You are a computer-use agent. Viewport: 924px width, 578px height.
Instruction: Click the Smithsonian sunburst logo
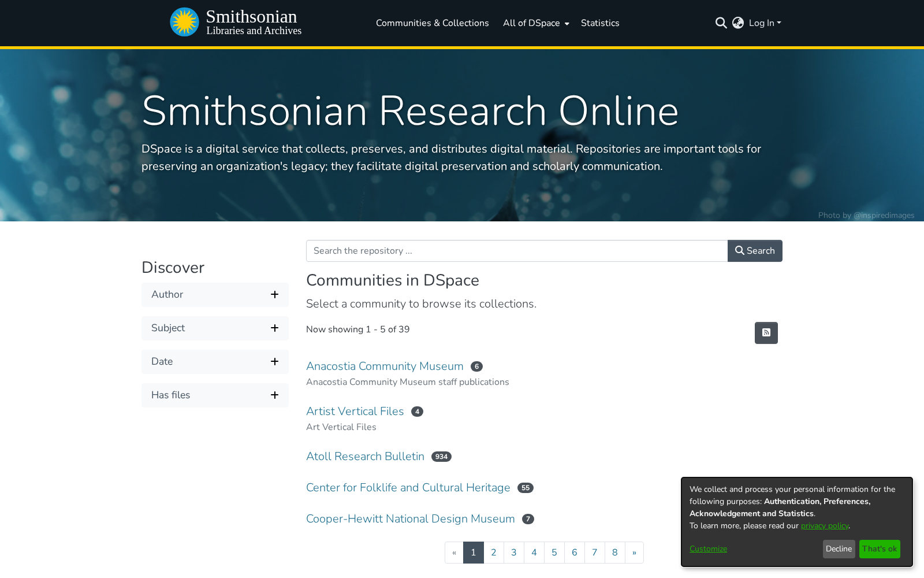click(184, 22)
